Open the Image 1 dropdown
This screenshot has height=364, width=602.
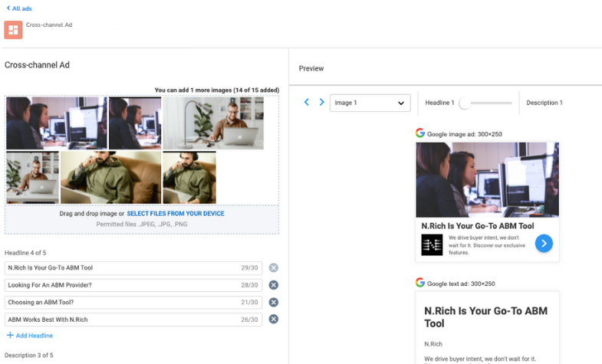(x=370, y=103)
